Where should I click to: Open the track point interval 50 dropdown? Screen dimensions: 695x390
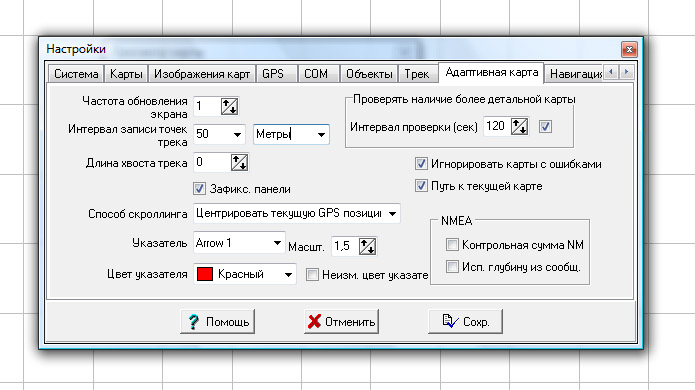pos(238,134)
